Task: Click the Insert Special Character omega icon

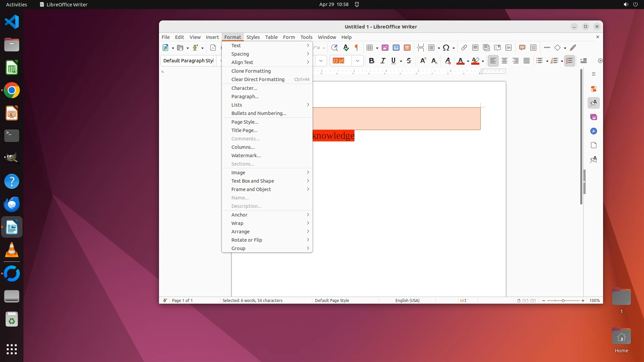Action: pyautogui.click(x=446, y=48)
